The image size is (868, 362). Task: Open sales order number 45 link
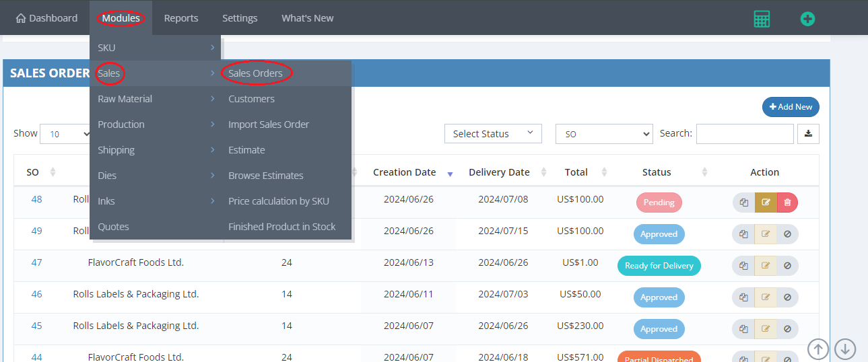36,326
